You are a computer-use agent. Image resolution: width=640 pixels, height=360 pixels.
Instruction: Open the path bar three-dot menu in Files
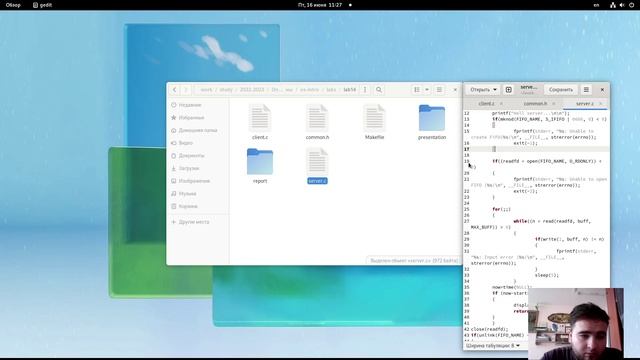365,90
